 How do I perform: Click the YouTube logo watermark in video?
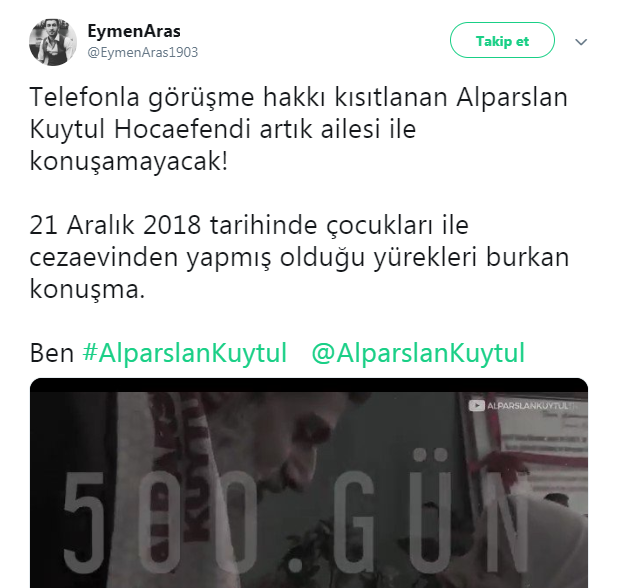[476, 406]
